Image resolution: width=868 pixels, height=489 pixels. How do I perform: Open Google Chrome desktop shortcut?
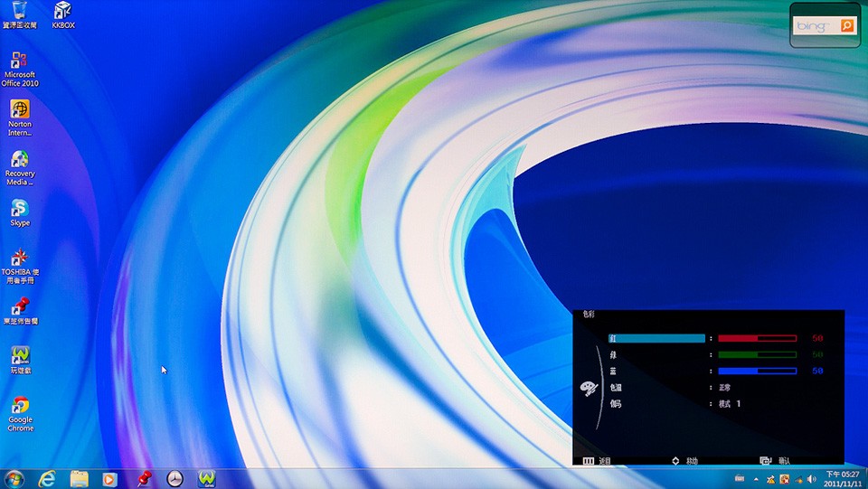(x=19, y=406)
